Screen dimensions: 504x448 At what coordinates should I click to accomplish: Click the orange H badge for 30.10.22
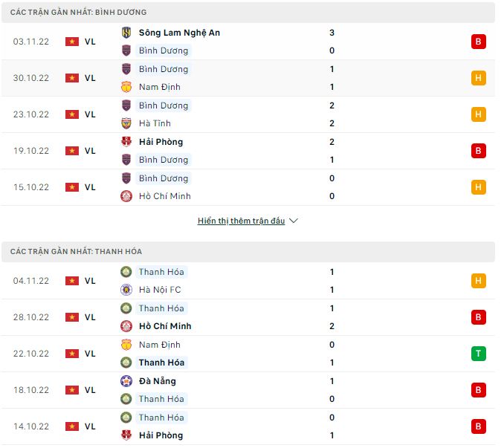point(479,78)
